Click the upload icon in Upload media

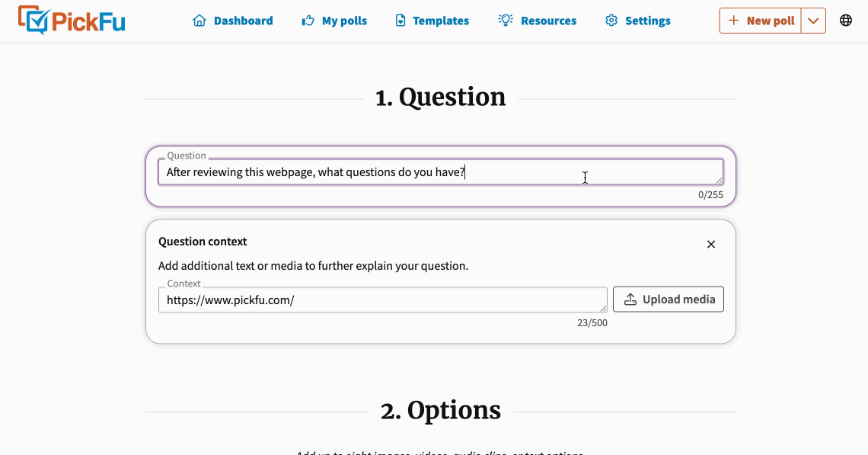pyautogui.click(x=630, y=300)
